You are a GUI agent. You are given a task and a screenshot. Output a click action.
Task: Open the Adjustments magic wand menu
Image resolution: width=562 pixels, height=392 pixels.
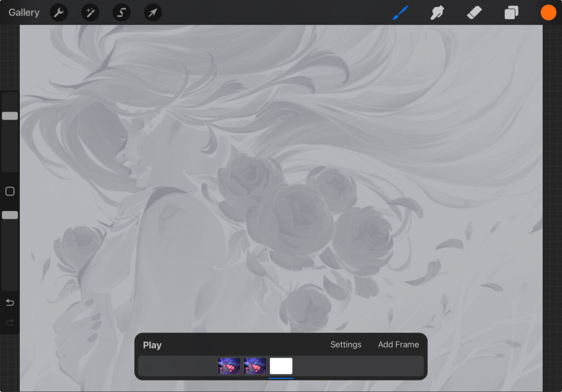[x=90, y=13]
